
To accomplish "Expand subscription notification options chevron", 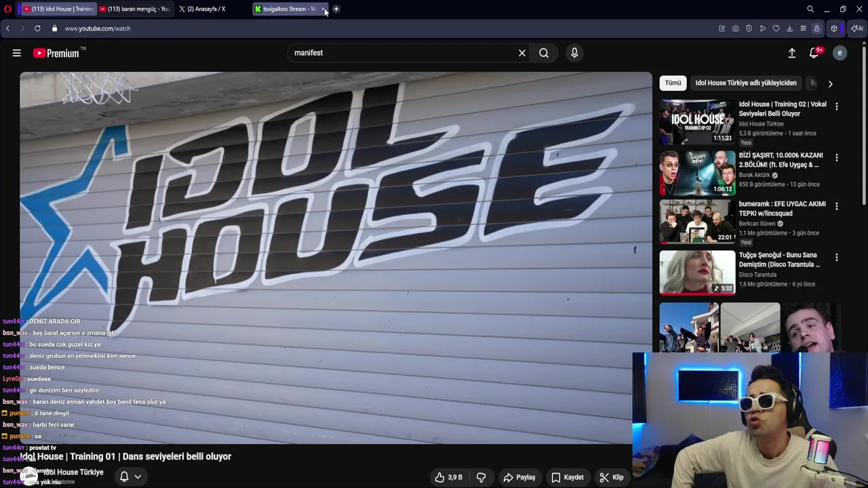I will pos(138,476).
